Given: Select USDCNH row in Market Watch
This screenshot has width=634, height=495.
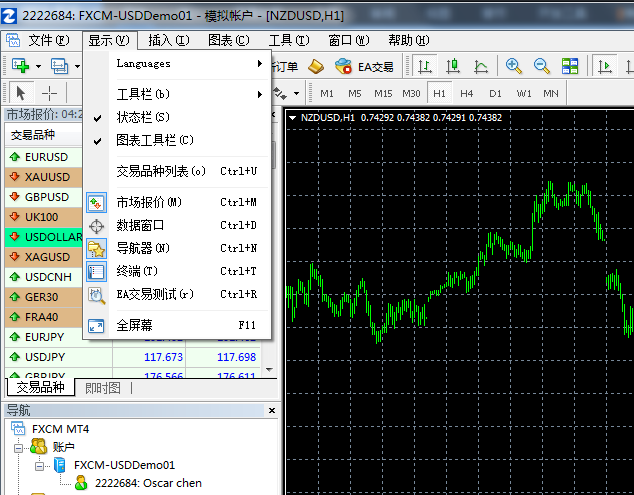Looking at the screenshot, I should (44, 277).
